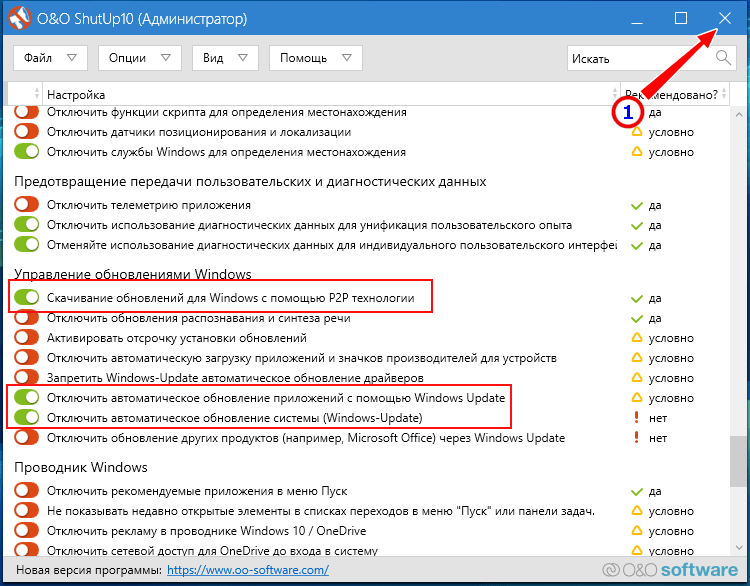Toggle disable automatic system update (Windows-Update)
This screenshot has height=586, width=750.
pos(26,418)
